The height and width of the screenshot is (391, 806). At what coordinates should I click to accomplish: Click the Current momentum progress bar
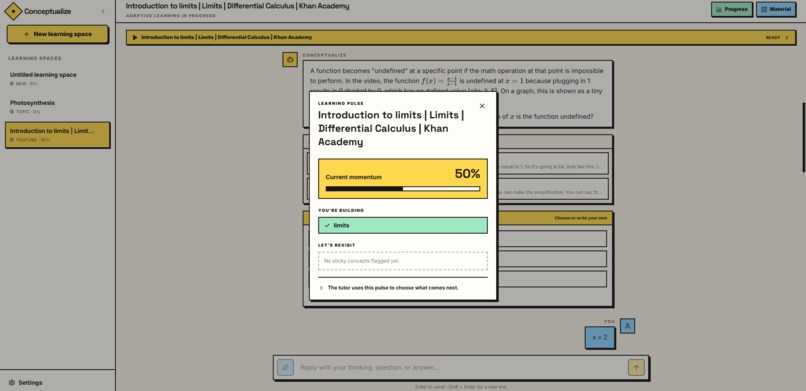tap(402, 189)
